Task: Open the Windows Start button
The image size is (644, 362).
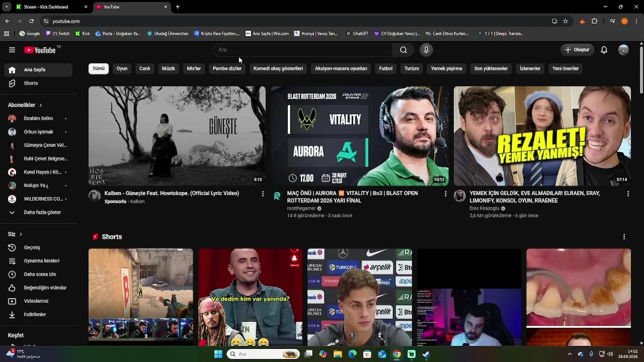Action: pyautogui.click(x=218, y=354)
